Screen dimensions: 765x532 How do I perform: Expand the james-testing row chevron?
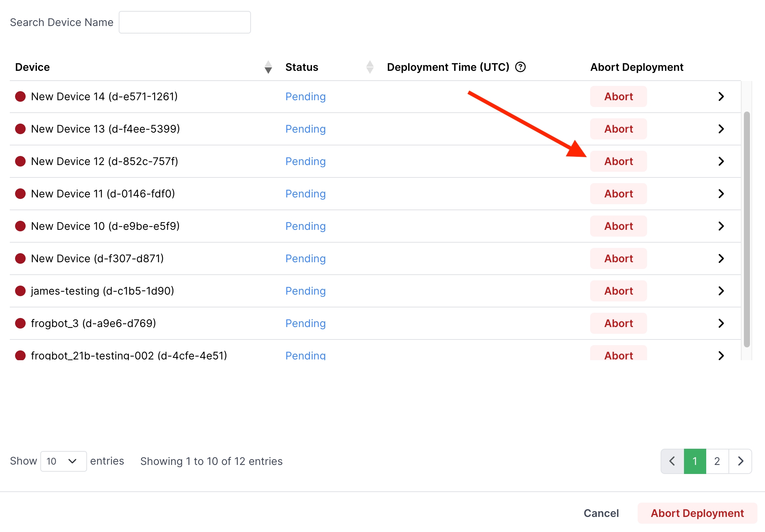click(721, 291)
